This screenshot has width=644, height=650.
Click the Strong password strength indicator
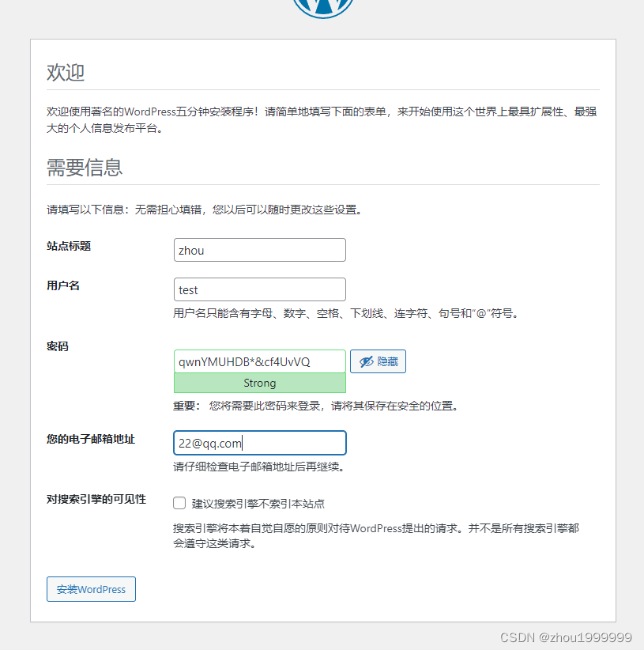(260, 383)
